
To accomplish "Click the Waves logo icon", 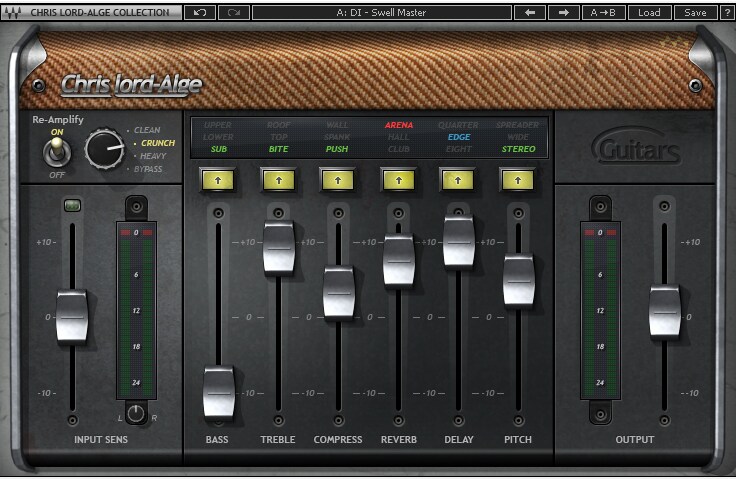I will pos(13,13).
